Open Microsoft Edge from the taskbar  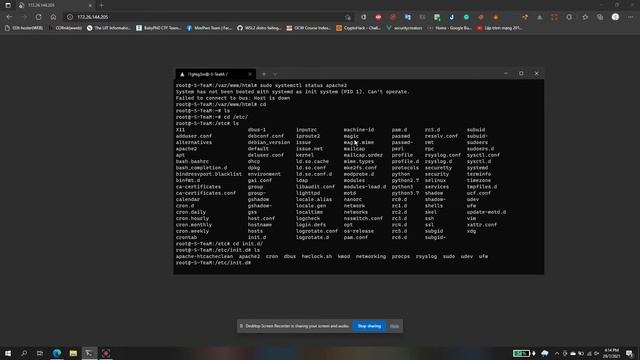pos(57,353)
